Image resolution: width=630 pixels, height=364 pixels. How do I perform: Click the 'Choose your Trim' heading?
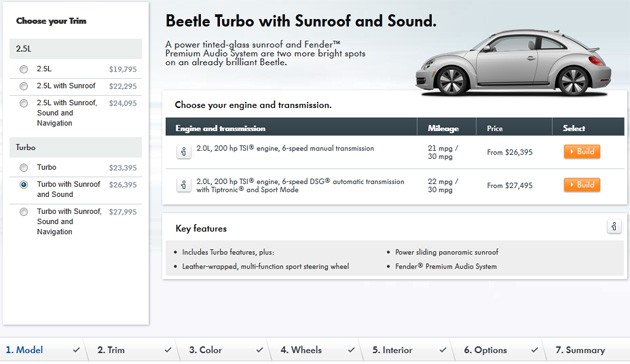pyautogui.click(x=51, y=21)
